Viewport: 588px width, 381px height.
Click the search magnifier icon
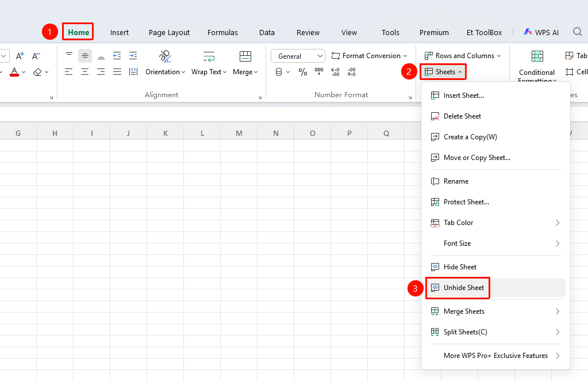pyautogui.click(x=578, y=32)
